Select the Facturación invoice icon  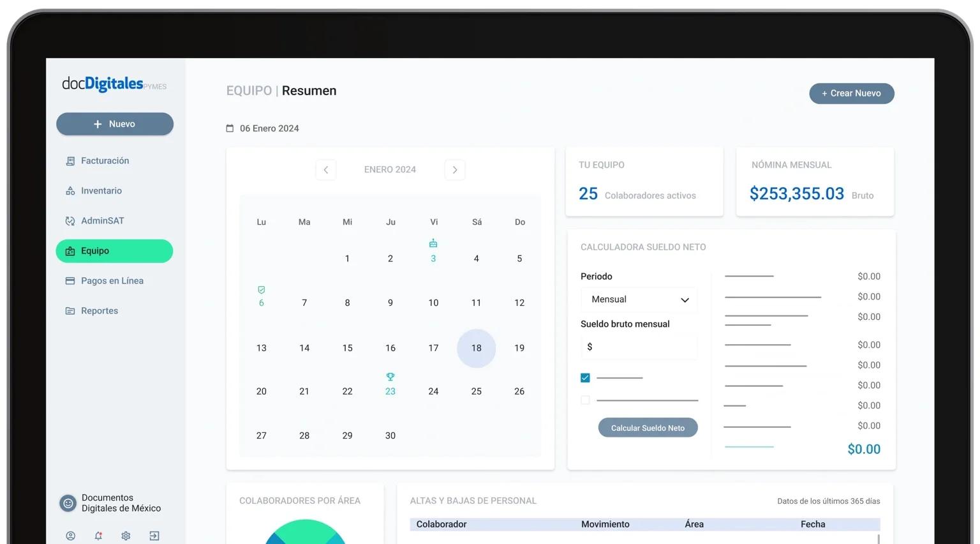coord(70,160)
